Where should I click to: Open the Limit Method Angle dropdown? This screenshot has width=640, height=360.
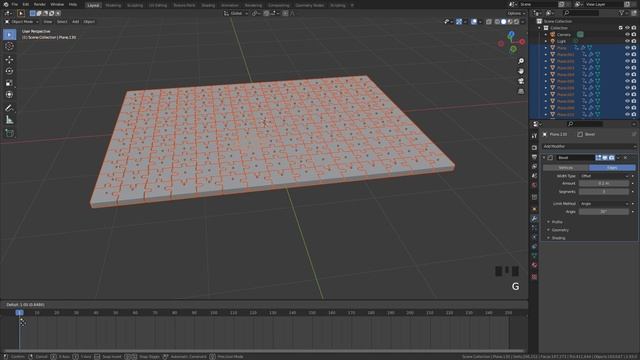coord(604,204)
